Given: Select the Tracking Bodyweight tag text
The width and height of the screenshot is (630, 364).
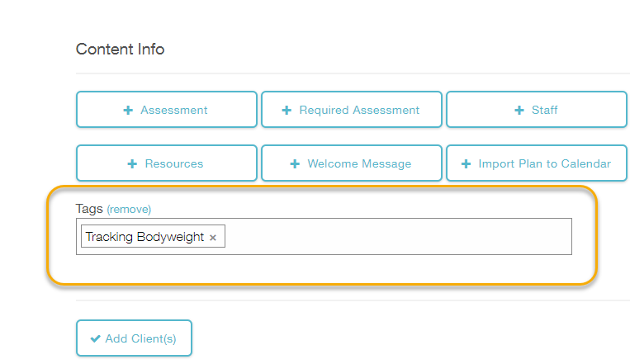Looking at the screenshot, I should [x=144, y=237].
